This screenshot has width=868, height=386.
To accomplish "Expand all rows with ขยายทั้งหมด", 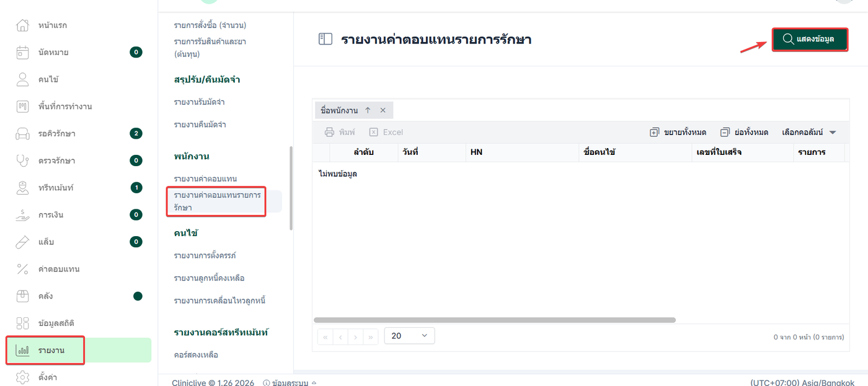I will (x=678, y=132).
